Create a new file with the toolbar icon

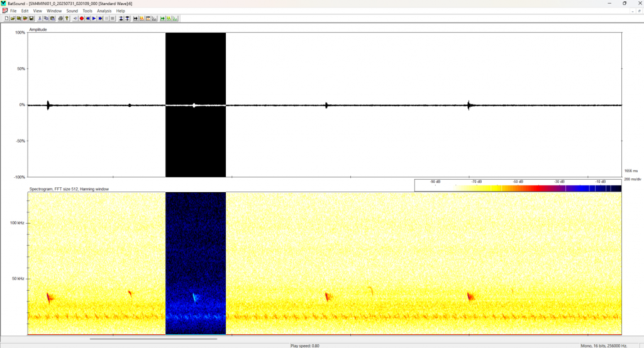6,18
